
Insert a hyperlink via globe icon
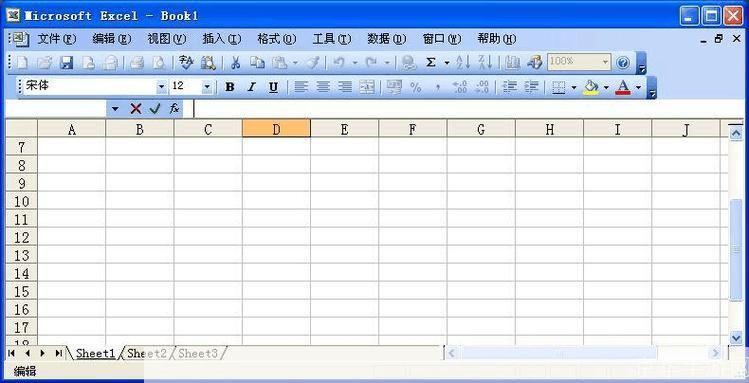coord(408,63)
